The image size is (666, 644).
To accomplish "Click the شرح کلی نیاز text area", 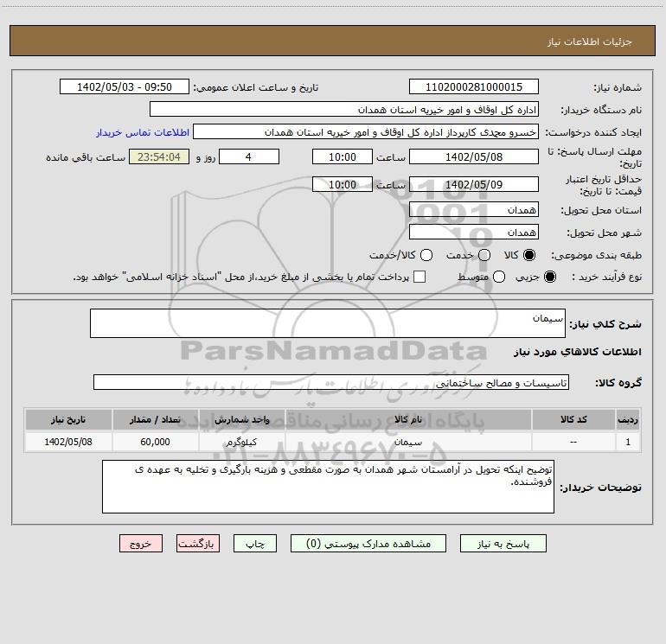I will tap(328, 323).
